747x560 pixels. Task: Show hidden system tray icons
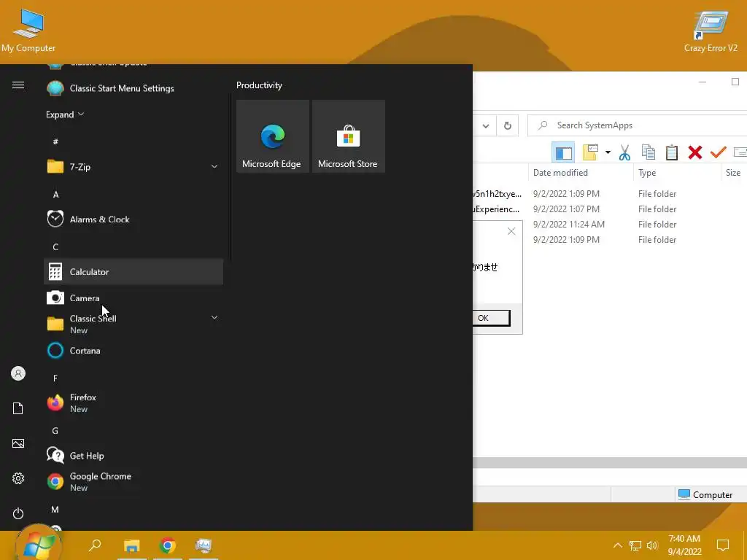[617, 545]
